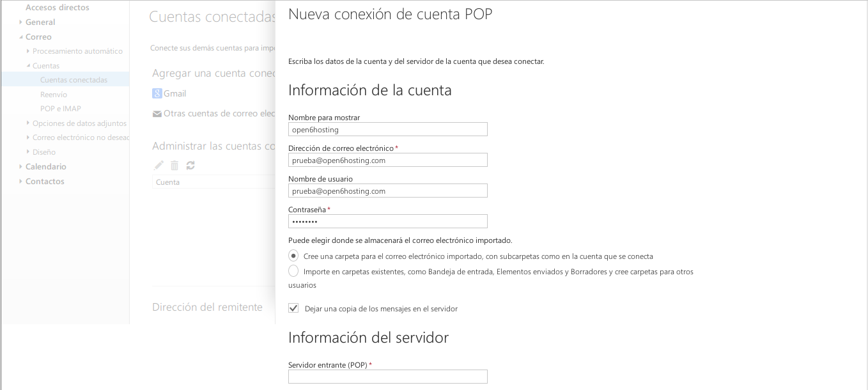This screenshot has width=868, height=390.
Task: Open POP e IMAP settings
Action: click(61, 109)
